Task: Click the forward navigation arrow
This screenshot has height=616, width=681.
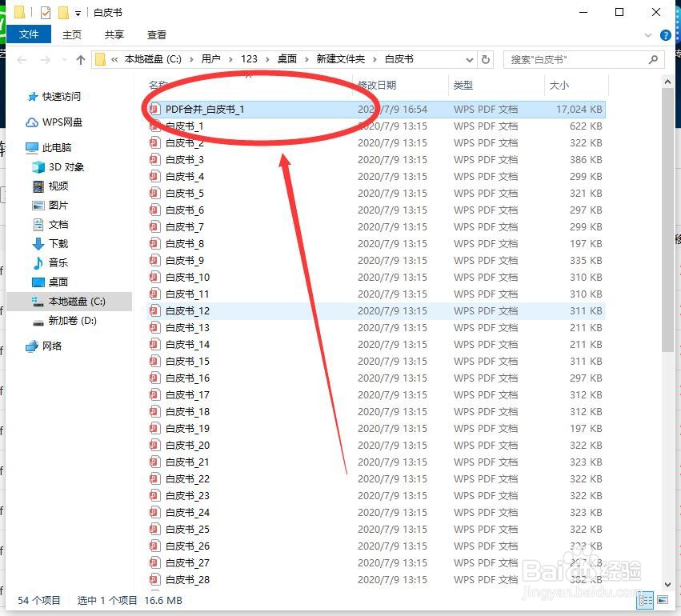Action: [45, 59]
